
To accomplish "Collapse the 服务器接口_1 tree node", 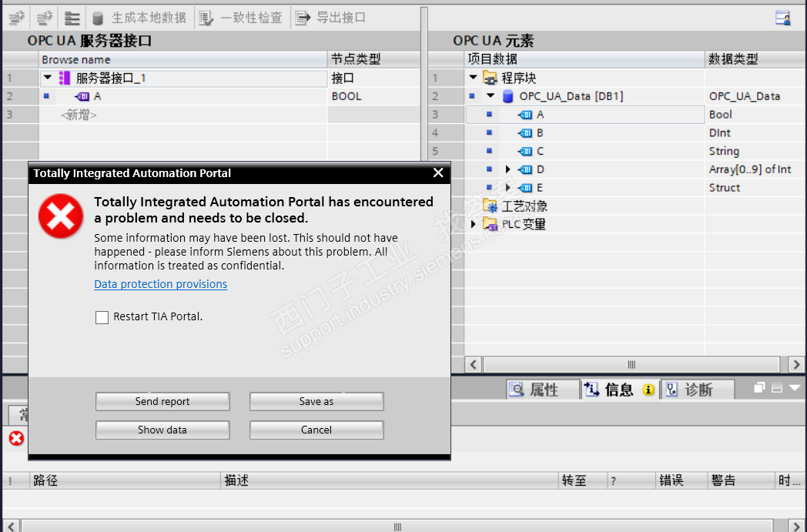I will pos(48,78).
